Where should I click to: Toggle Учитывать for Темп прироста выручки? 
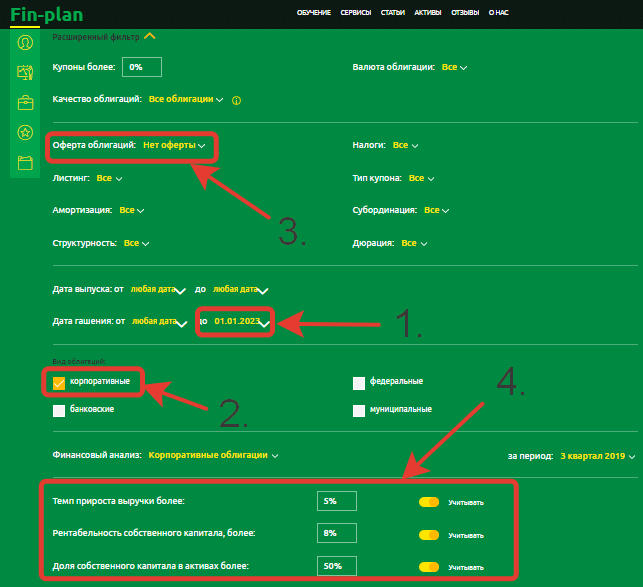[x=429, y=502]
